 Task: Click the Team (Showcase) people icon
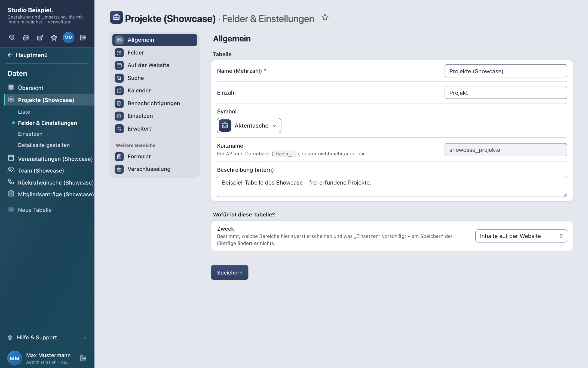click(11, 170)
